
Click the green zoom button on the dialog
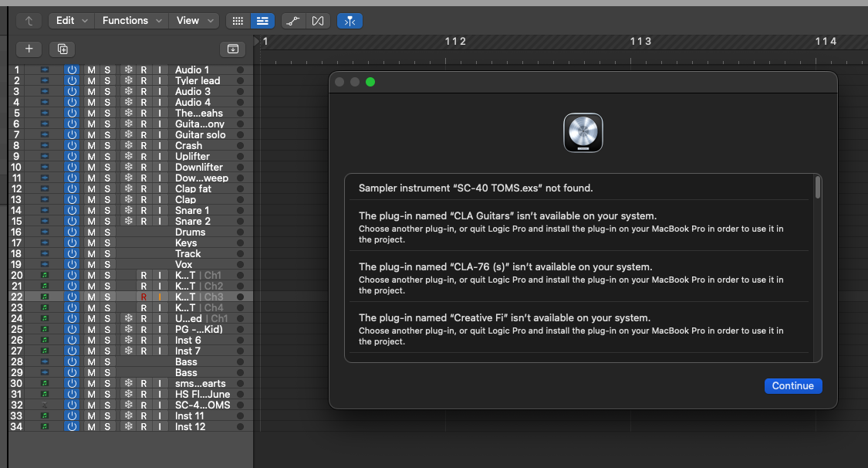[x=370, y=82]
